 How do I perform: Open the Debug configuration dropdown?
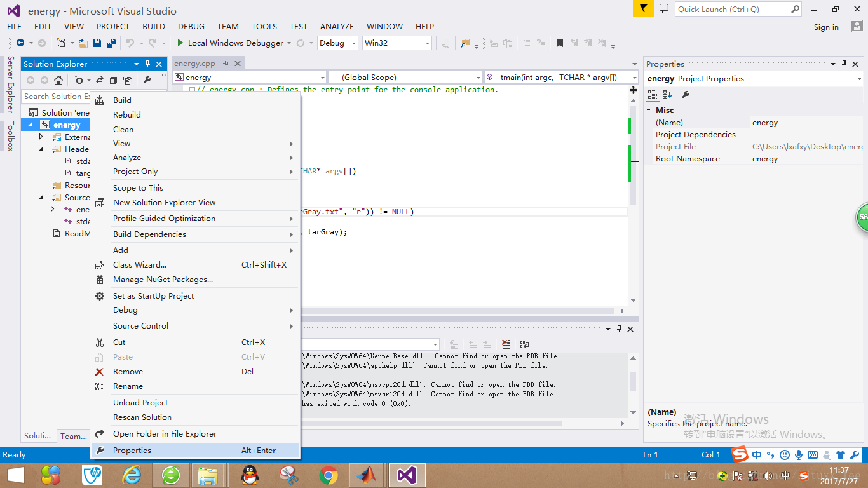[337, 43]
